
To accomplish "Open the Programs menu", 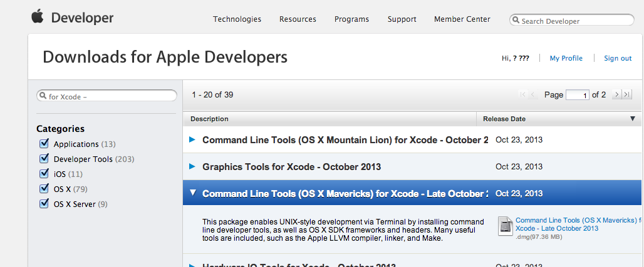I will click(x=351, y=19).
